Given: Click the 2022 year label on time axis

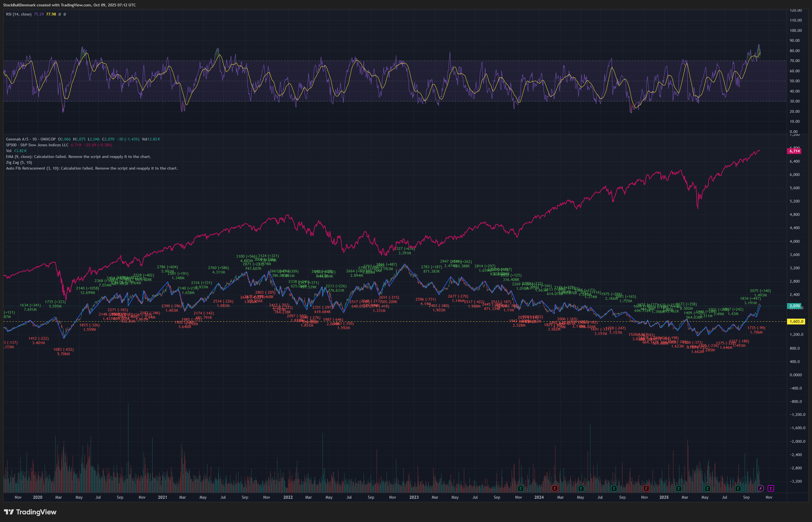Looking at the screenshot, I should 288,497.
